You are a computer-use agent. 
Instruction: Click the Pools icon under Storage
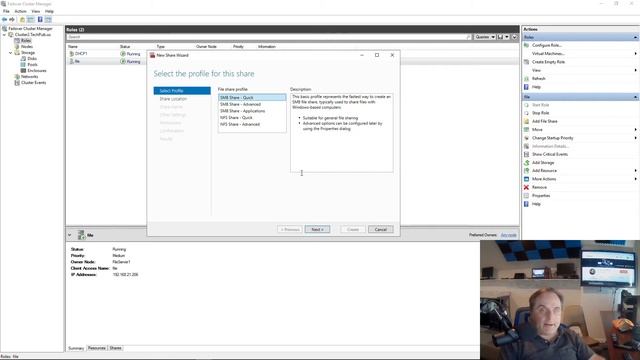pyautogui.click(x=24, y=64)
